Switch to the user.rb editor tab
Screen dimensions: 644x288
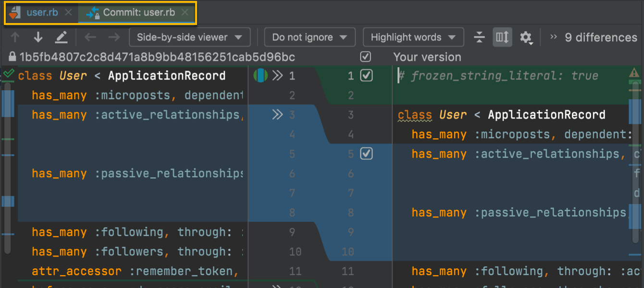coord(42,12)
